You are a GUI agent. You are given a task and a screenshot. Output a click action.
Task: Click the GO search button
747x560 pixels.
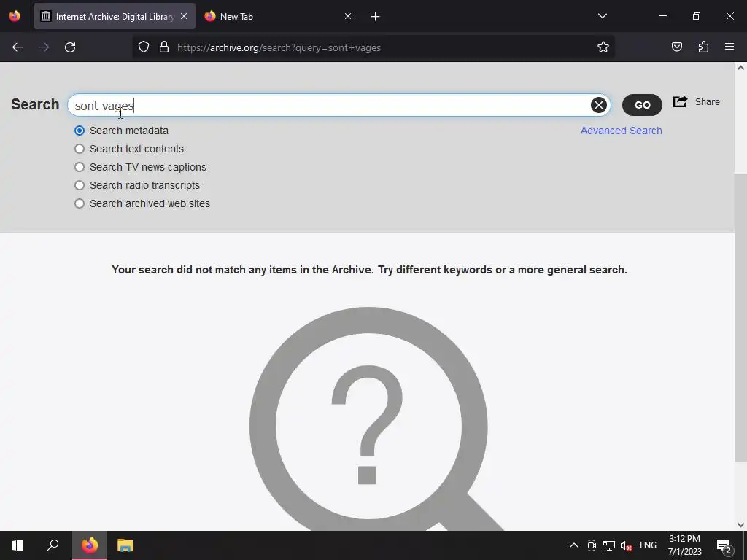tap(642, 105)
